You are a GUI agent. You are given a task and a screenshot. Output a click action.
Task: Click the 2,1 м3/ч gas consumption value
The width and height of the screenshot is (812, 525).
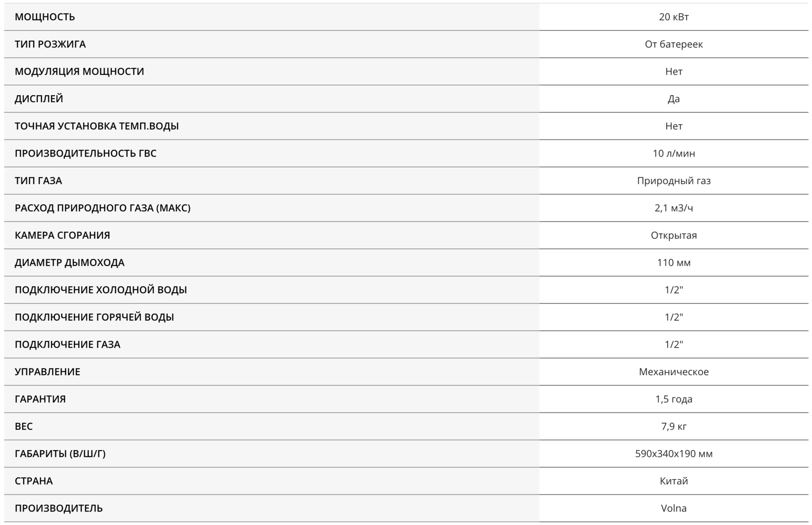(673, 208)
